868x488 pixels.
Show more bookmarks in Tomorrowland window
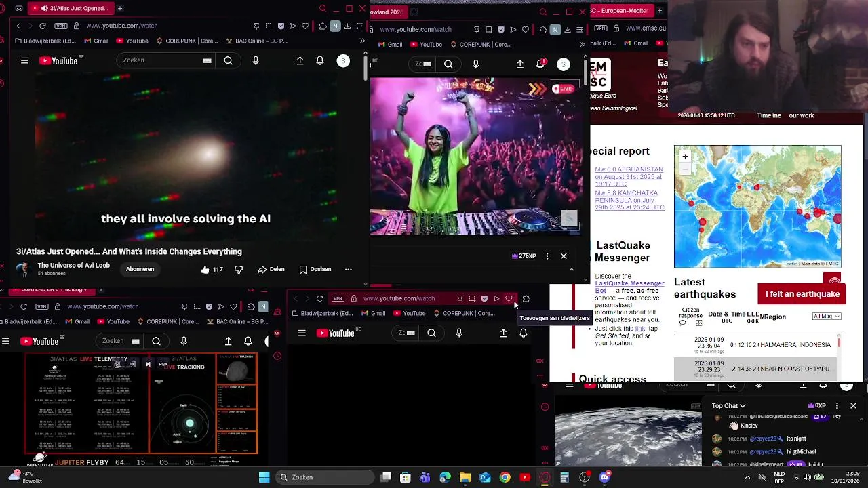(x=582, y=45)
